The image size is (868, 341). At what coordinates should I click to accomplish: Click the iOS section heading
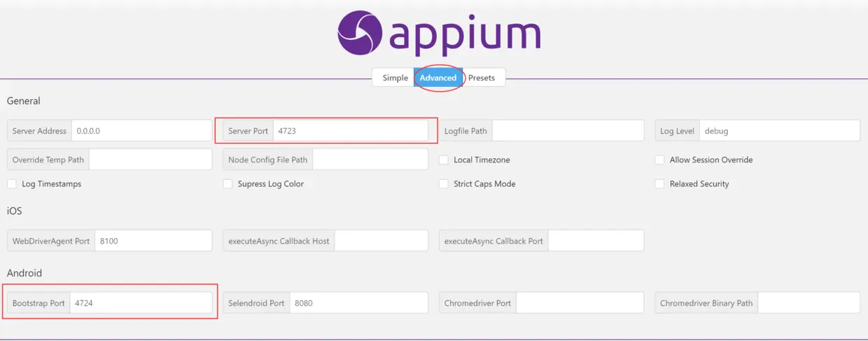click(x=15, y=211)
